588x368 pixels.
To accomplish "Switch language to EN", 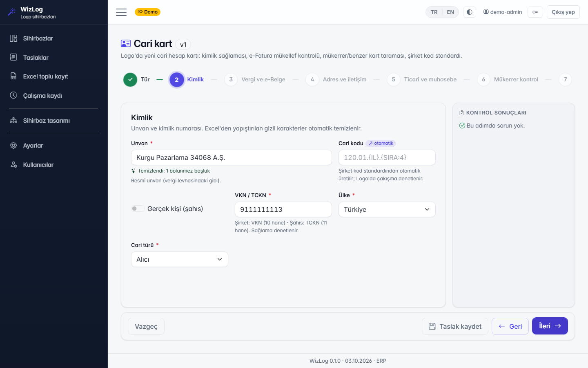I will [450, 12].
